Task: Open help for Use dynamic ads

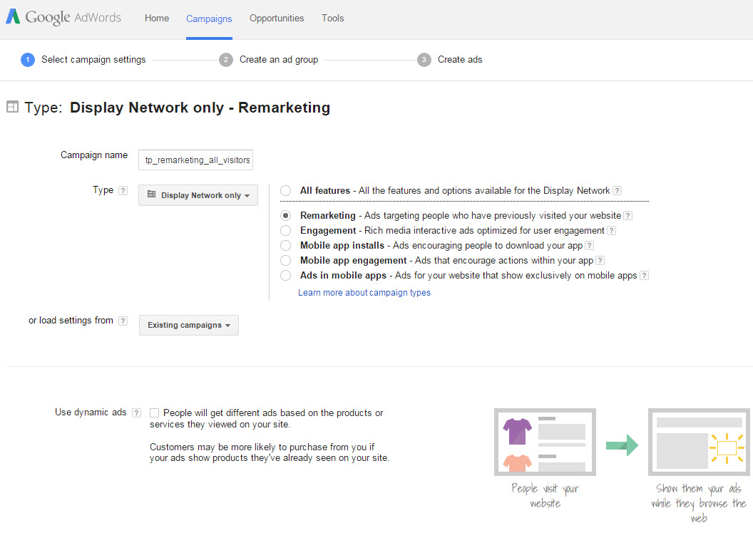Action: (135, 412)
